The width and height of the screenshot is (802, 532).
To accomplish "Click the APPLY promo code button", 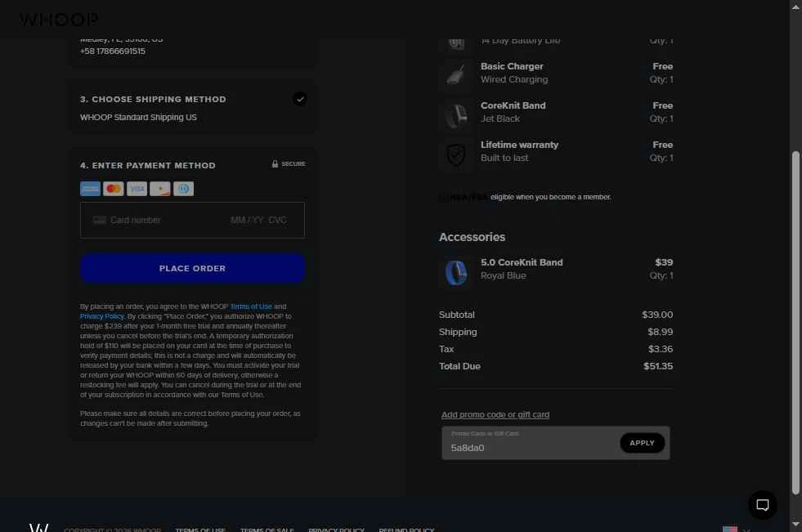I will point(642,443).
